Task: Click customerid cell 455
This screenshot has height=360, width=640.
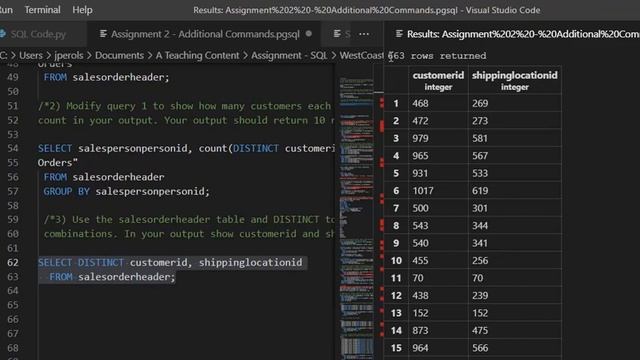Action: tap(438, 261)
